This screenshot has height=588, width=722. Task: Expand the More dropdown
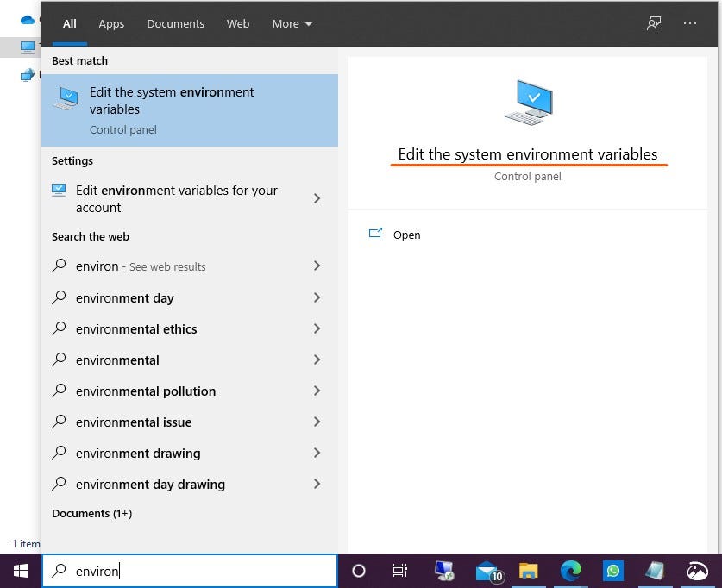click(x=292, y=23)
